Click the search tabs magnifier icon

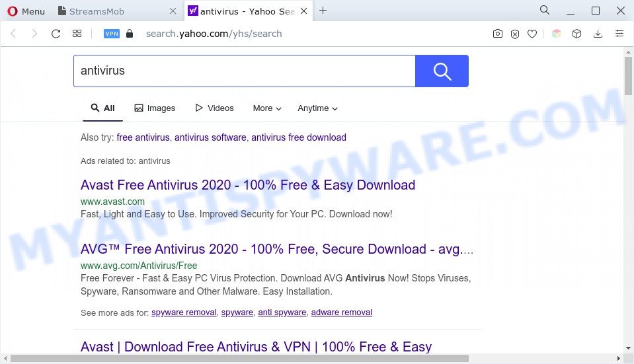[545, 10]
